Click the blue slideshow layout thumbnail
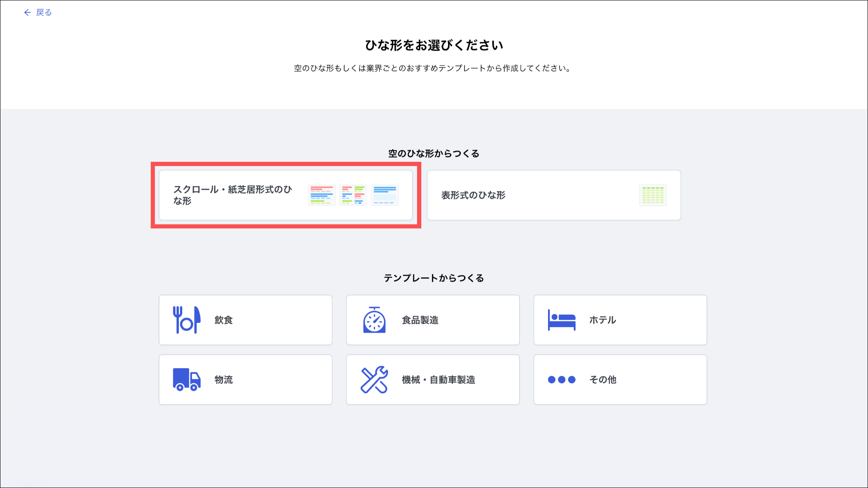Screen dimensions: 868x488 coord(385,195)
